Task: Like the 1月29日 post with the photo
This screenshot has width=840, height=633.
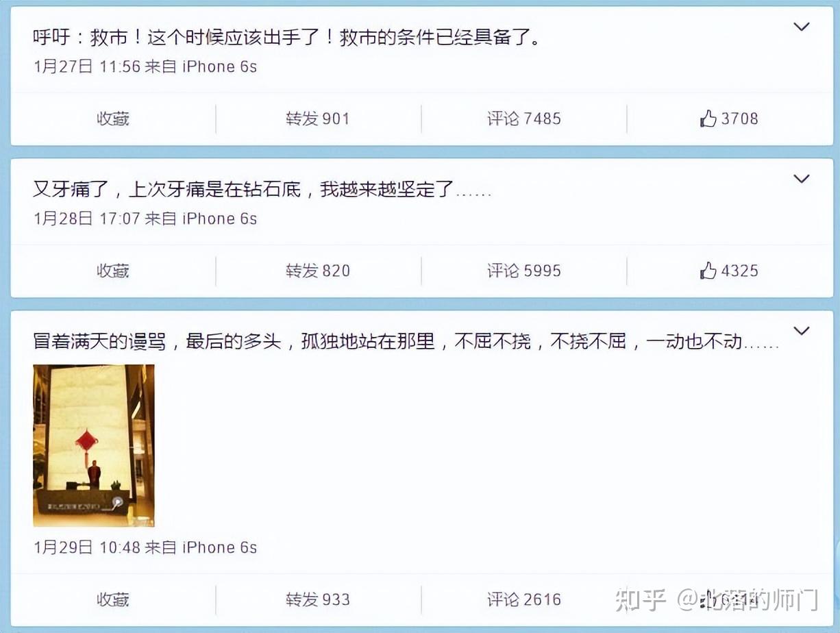Action: pos(729,600)
